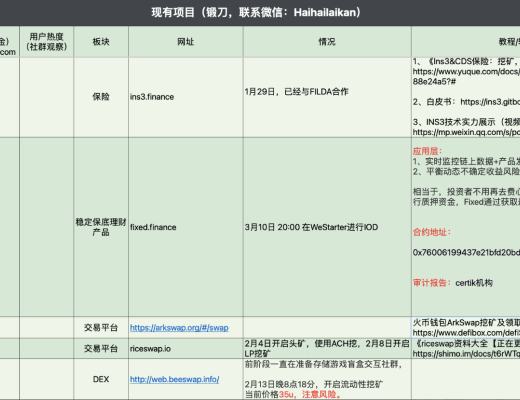
Task: Select the 网址 column header
Action: pos(186,42)
